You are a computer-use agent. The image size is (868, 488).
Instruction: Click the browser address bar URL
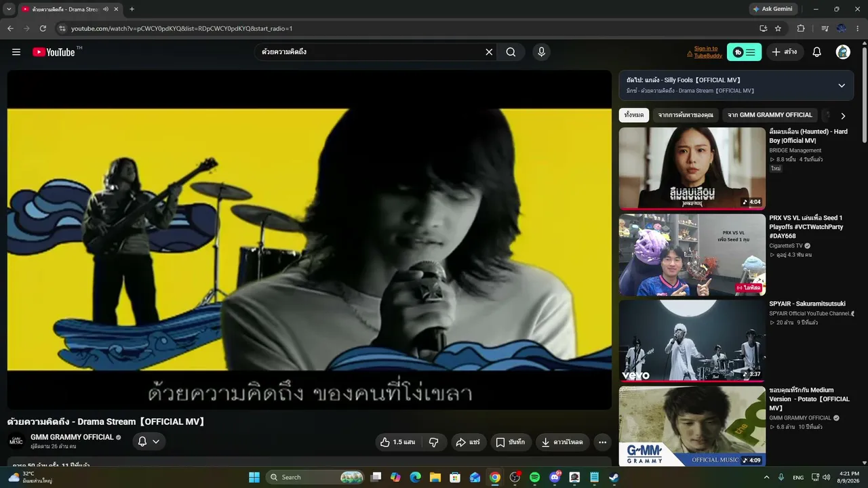tap(182, 28)
